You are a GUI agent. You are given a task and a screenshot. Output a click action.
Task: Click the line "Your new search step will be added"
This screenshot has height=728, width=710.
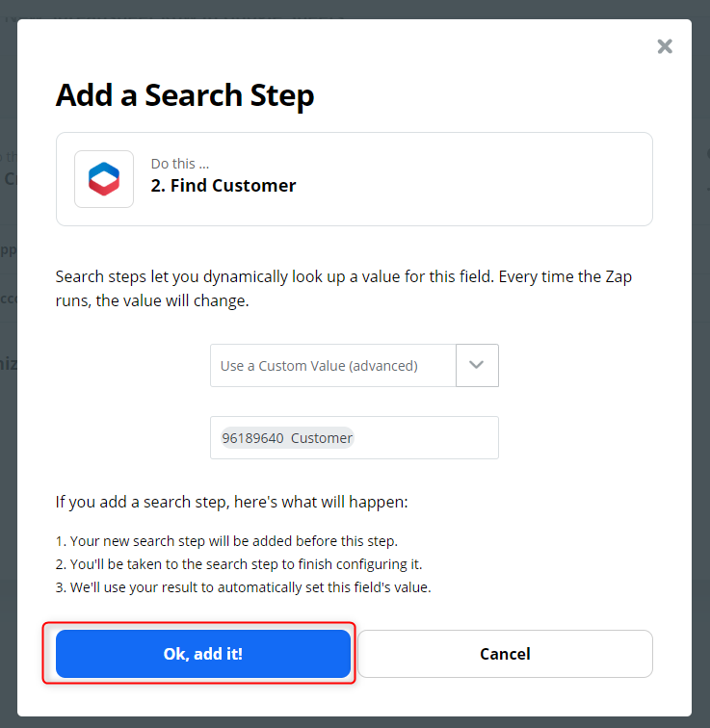[x=226, y=541]
